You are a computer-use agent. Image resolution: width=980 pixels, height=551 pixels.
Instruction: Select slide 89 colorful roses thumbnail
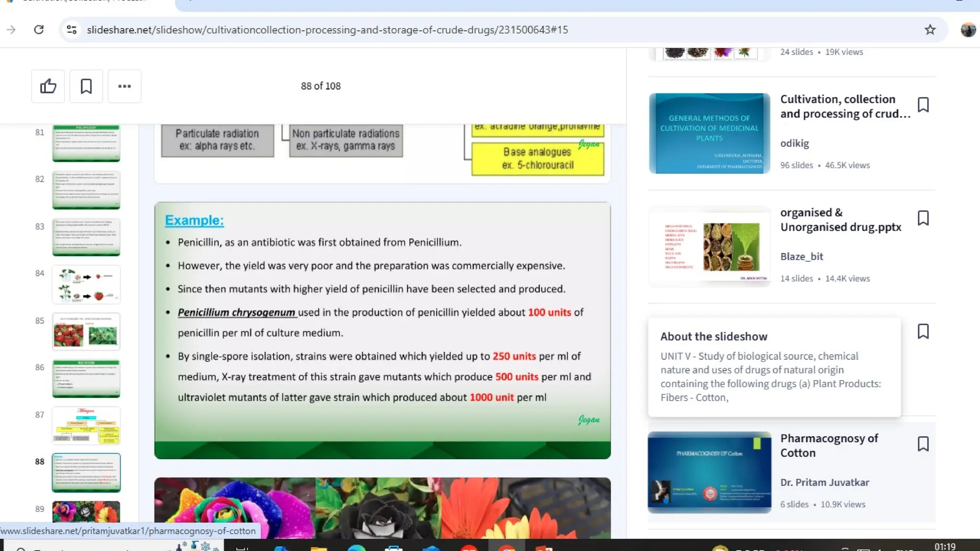tap(86, 512)
